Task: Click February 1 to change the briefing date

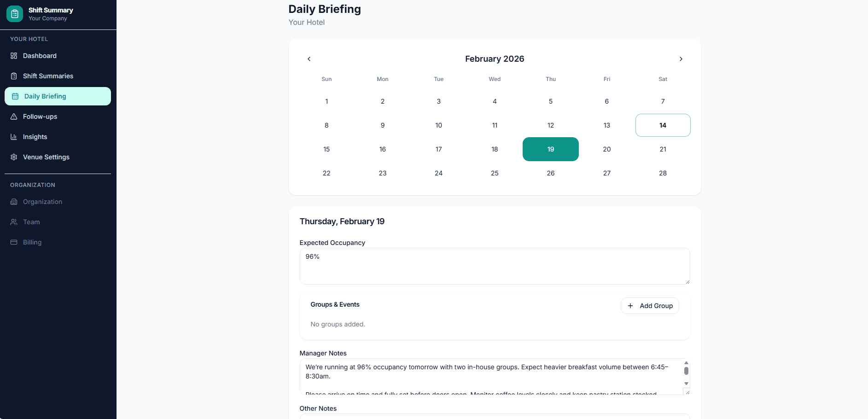Action: 326,101
